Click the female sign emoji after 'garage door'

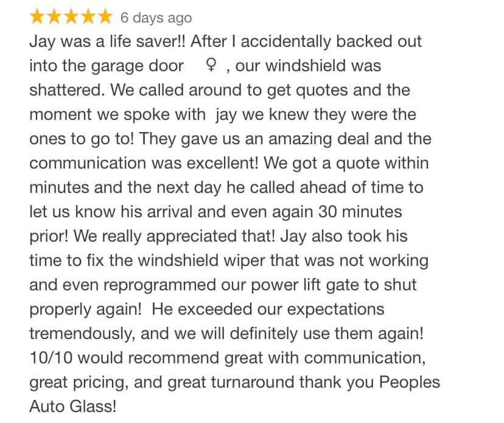tap(211, 66)
